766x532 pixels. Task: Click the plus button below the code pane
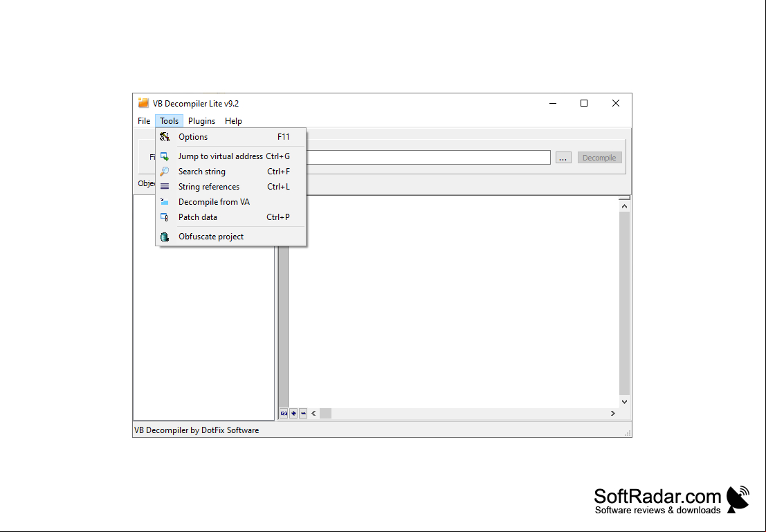point(293,413)
